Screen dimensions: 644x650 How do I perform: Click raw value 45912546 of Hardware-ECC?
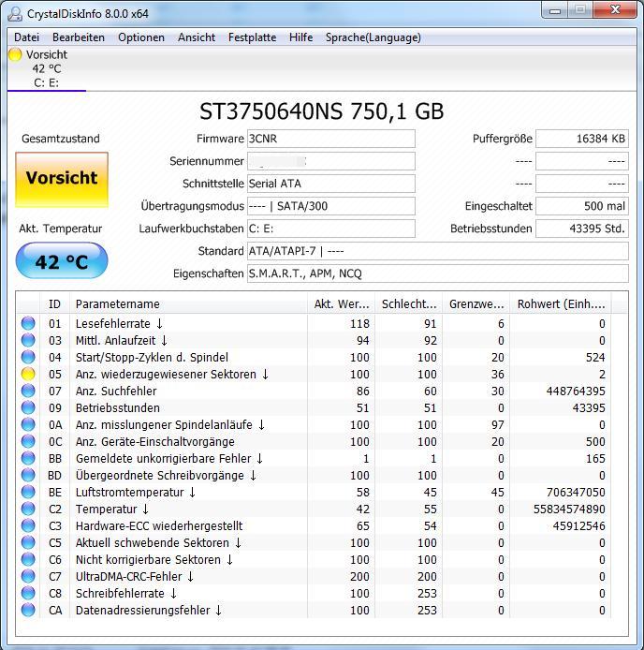click(x=578, y=525)
